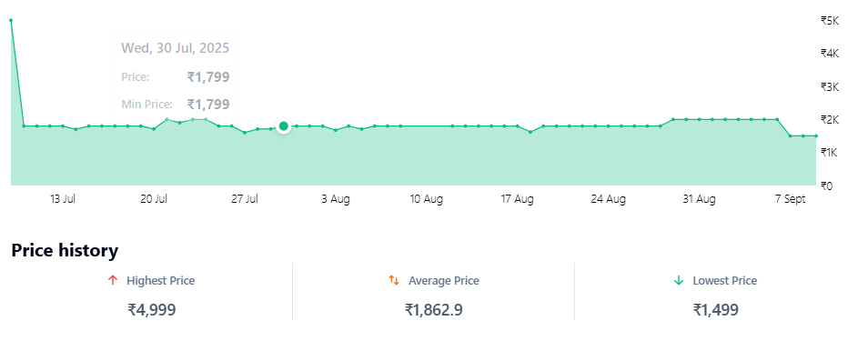This screenshot has height=341, width=868.
Task: Select the ₹4,999 highest price value
Action: coord(152,309)
